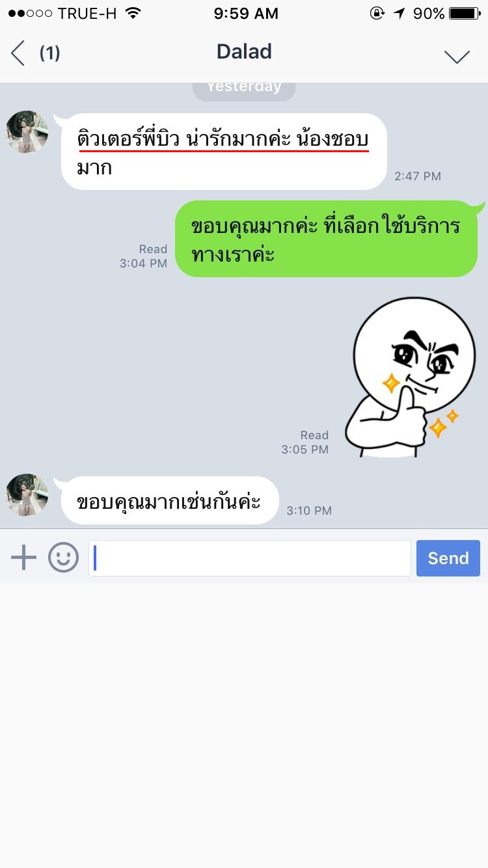488x868 pixels.
Task: Tap the Wi-Fi status icon
Action: [x=133, y=13]
